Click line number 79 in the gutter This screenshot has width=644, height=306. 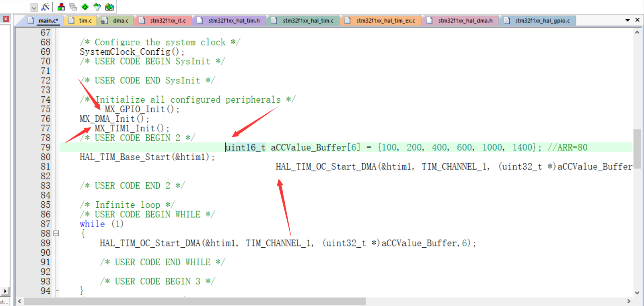[x=45, y=147]
